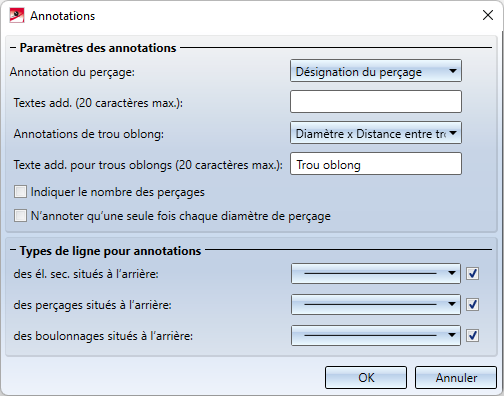
Task: Click the Annuler button
Action: click(456, 377)
